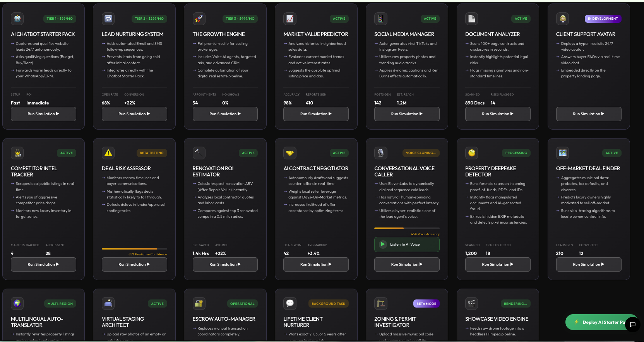644x342 pixels.
Task: Click the Escrow Auto-Manager lock icon
Action: coord(199,303)
